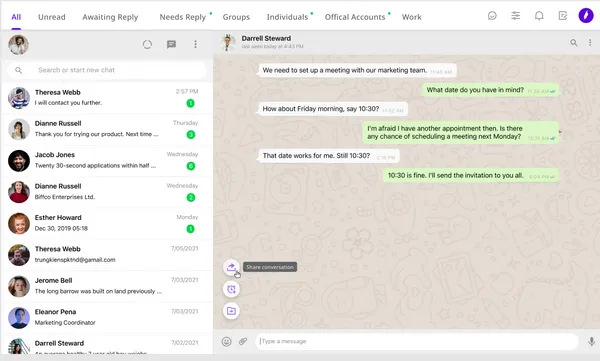This screenshot has height=361, width=600.
Task: Click Darrell Steward header avatar
Action: coord(228,42)
